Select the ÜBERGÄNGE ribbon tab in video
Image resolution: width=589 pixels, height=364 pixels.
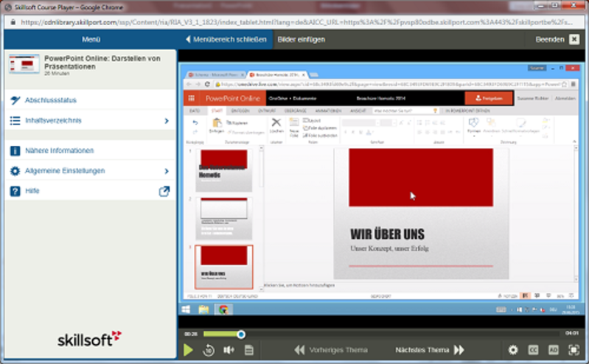296,111
